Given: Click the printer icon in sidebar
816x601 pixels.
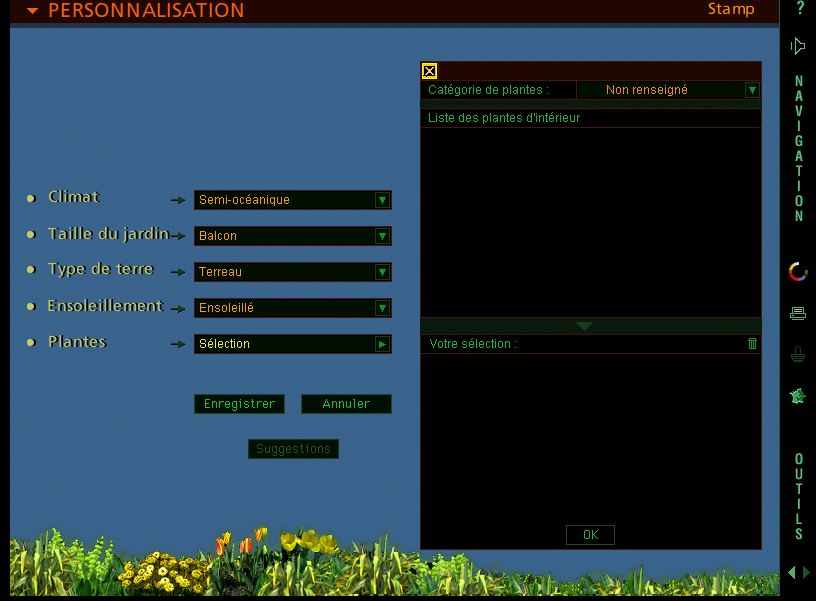Looking at the screenshot, I should click(798, 313).
